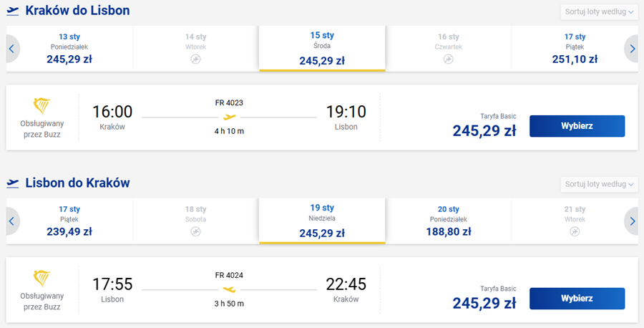The width and height of the screenshot is (644, 328).
Task: Select 13 sty Poniedziałek outbound date
Action: [69, 49]
